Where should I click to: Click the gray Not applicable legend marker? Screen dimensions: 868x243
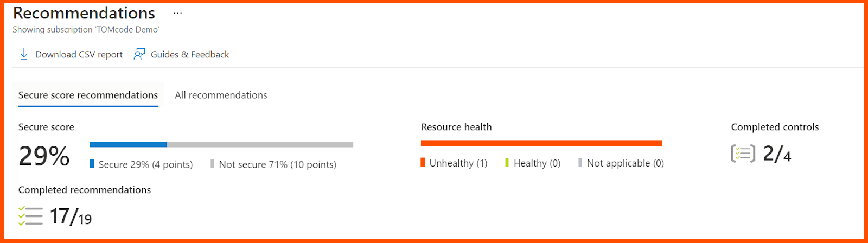[x=580, y=162]
